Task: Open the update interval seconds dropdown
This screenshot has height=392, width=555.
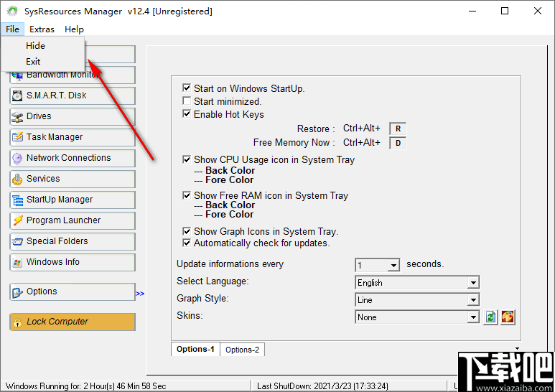Action: tap(393, 265)
